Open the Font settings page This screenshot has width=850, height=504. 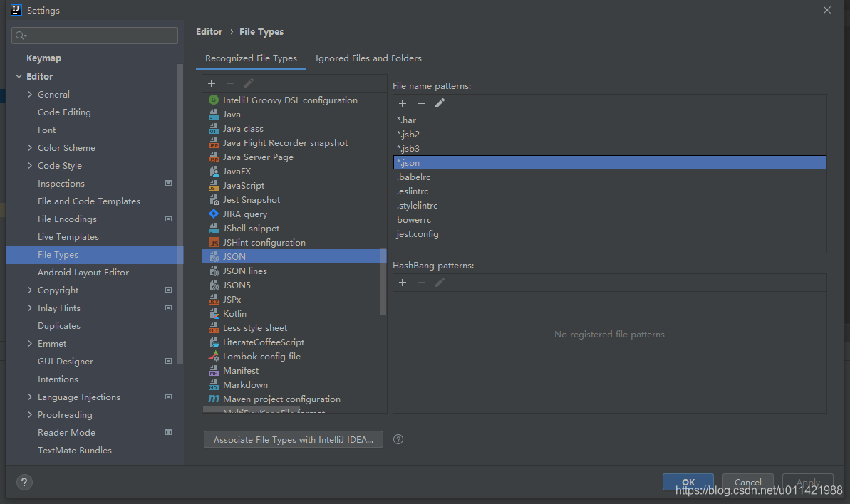[x=46, y=130]
